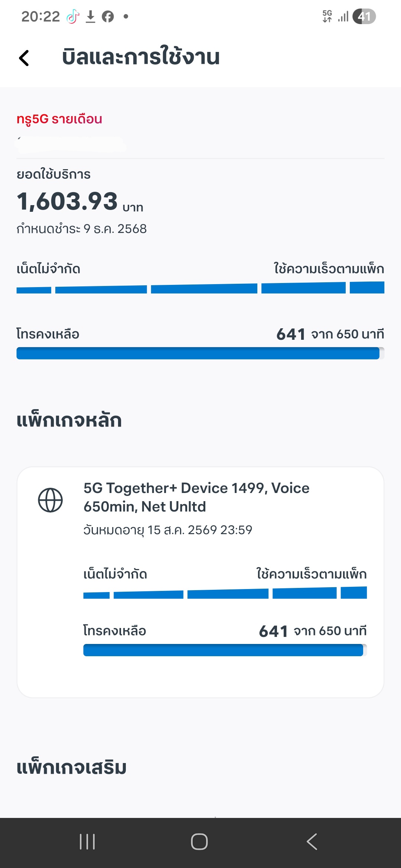401x868 pixels.
Task: Open the 5G Together+ Device 1499 package
Action: 196,497
